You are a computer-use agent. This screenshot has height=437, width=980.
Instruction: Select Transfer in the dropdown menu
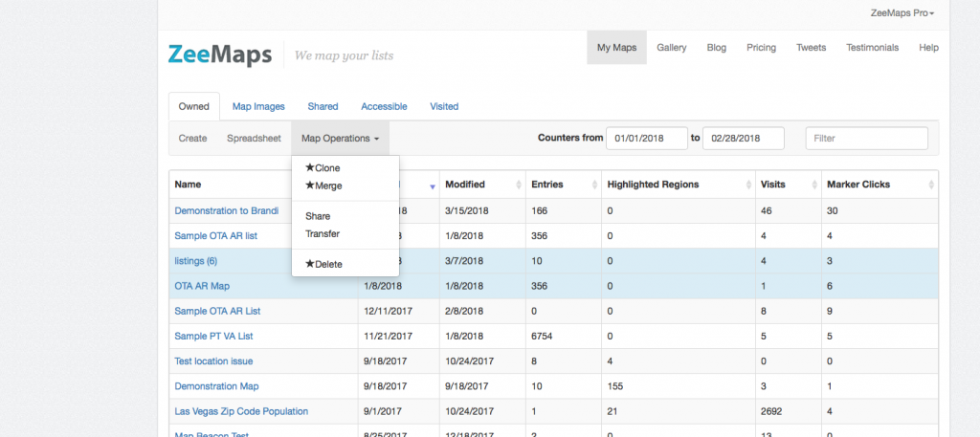click(322, 233)
